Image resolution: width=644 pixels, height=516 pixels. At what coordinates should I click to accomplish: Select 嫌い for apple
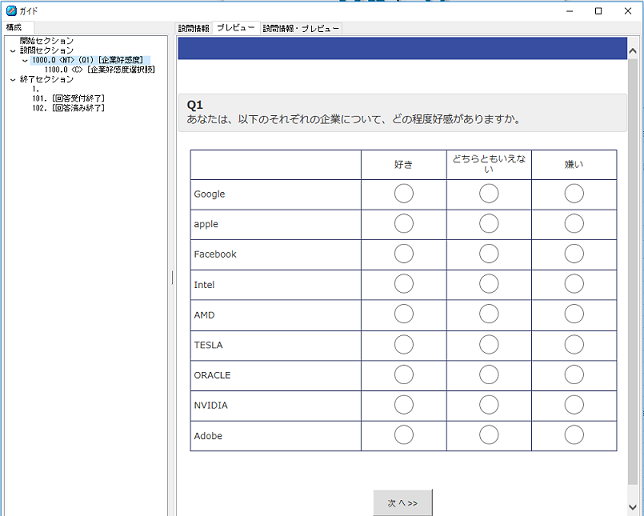click(x=574, y=223)
